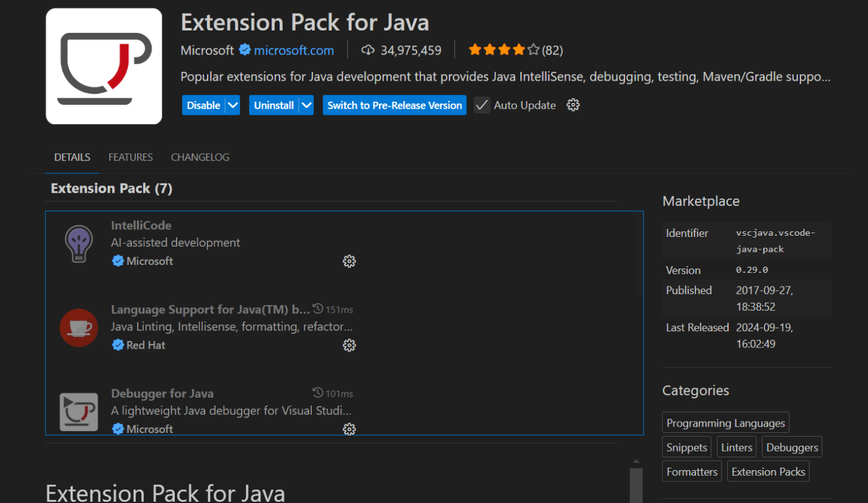Select the Programming Languages category tag

[725, 423]
